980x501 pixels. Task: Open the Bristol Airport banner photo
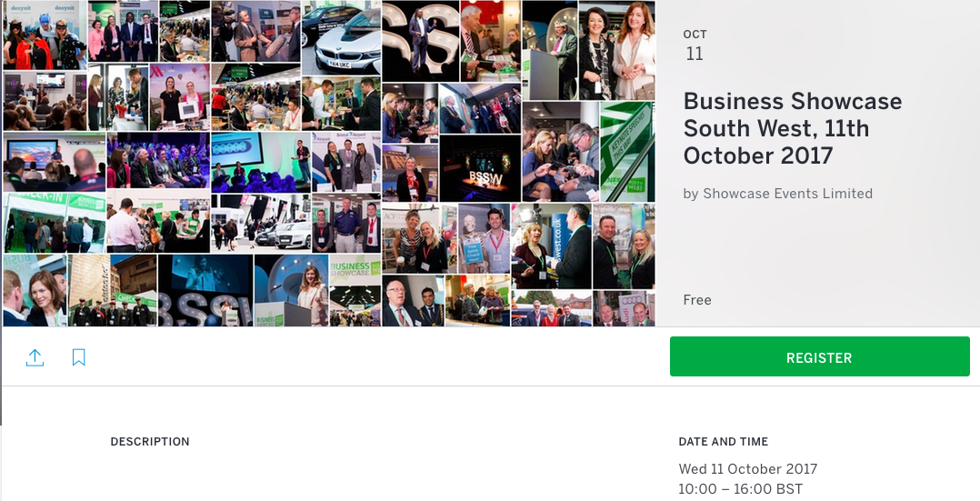[345, 161]
